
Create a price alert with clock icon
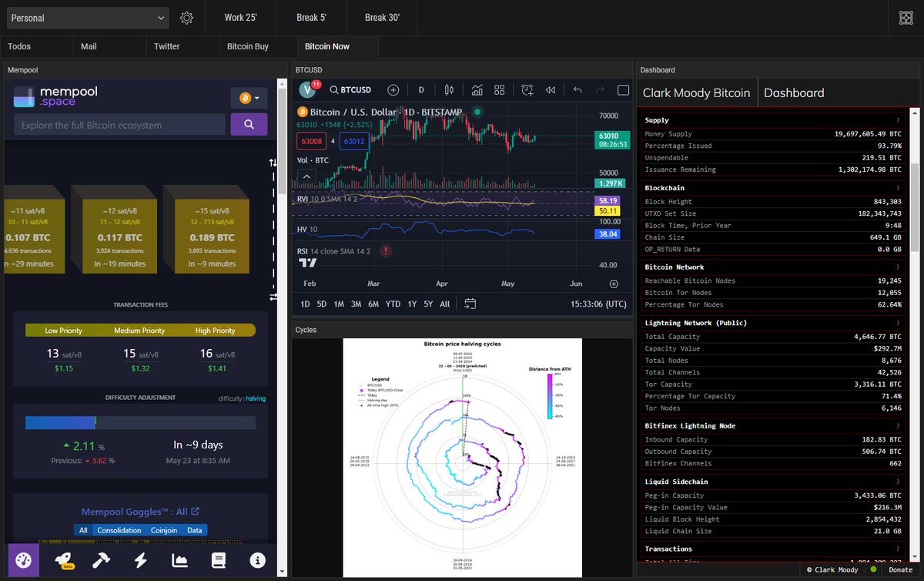pyautogui.click(x=527, y=90)
